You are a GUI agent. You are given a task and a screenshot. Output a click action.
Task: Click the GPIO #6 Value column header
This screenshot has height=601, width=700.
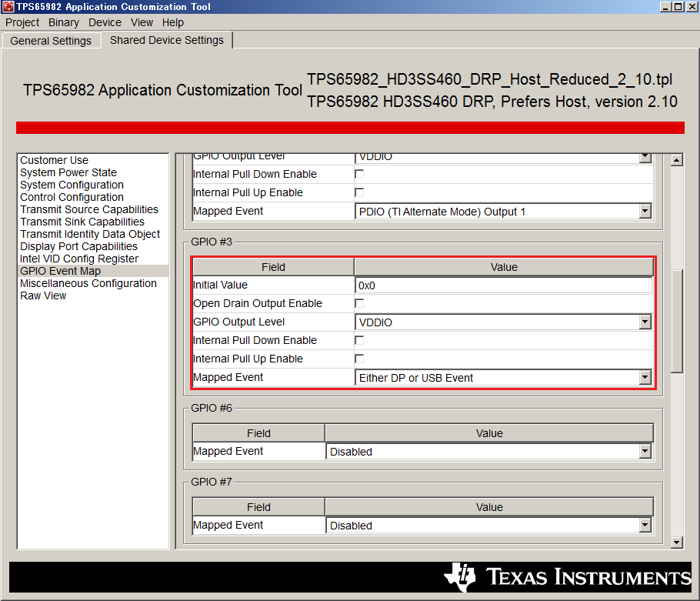coord(489,433)
